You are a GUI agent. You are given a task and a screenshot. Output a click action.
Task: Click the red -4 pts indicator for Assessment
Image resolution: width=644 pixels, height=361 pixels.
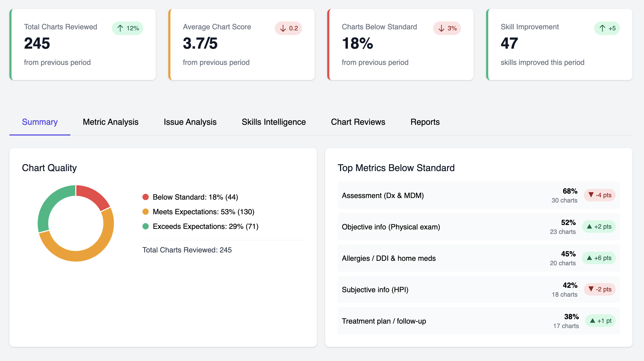coord(600,195)
